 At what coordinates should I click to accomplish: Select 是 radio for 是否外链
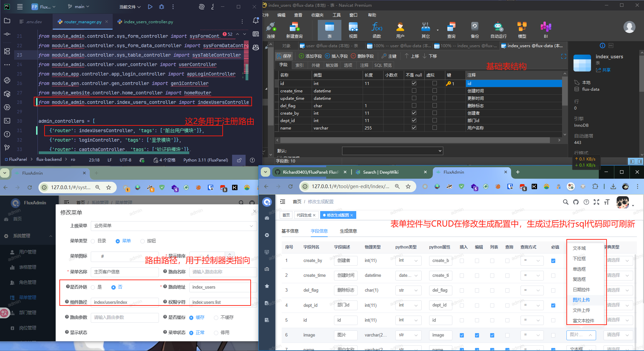coord(93,287)
